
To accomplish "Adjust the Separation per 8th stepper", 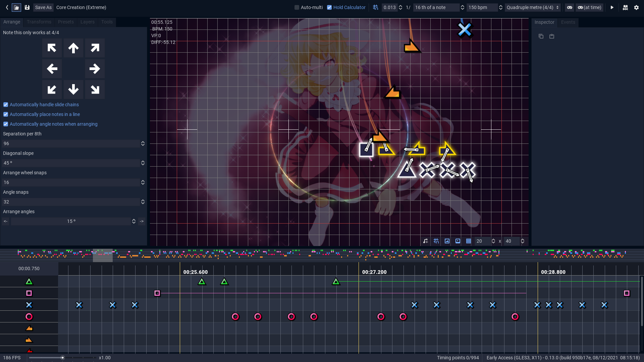I will (x=143, y=143).
